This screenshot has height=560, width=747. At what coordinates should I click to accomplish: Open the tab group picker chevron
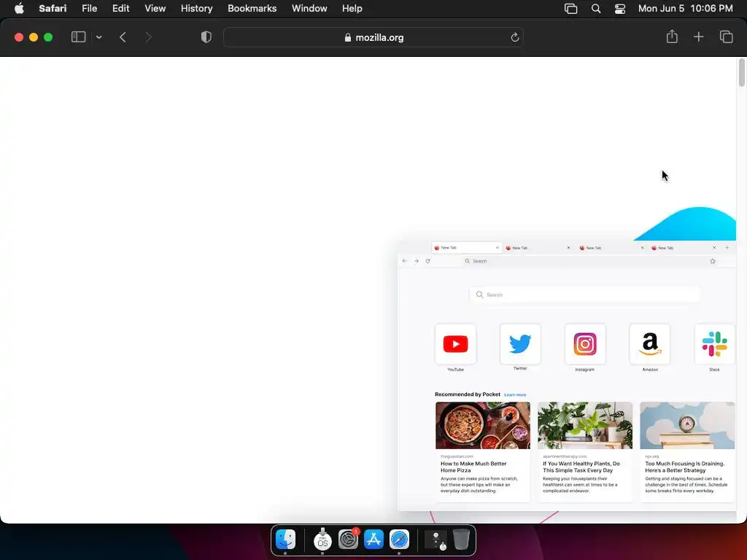(x=98, y=37)
